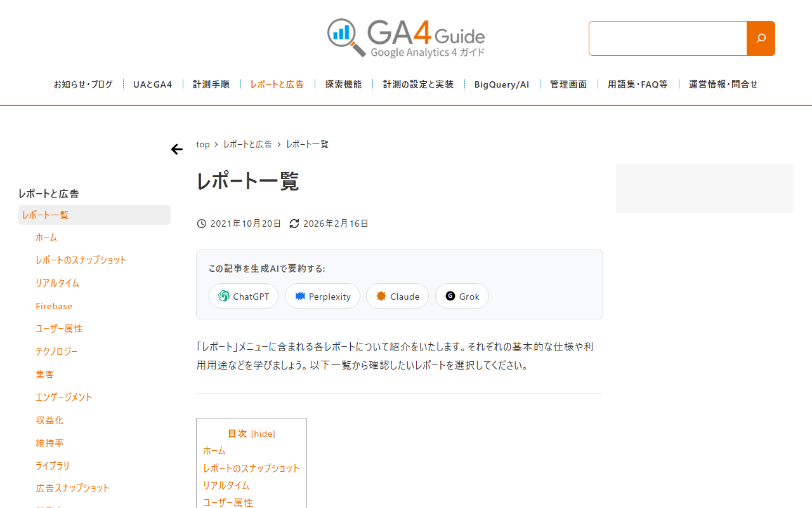
Task: Jump to レポートのスナップショット in table of contents
Action: [251, 468]
